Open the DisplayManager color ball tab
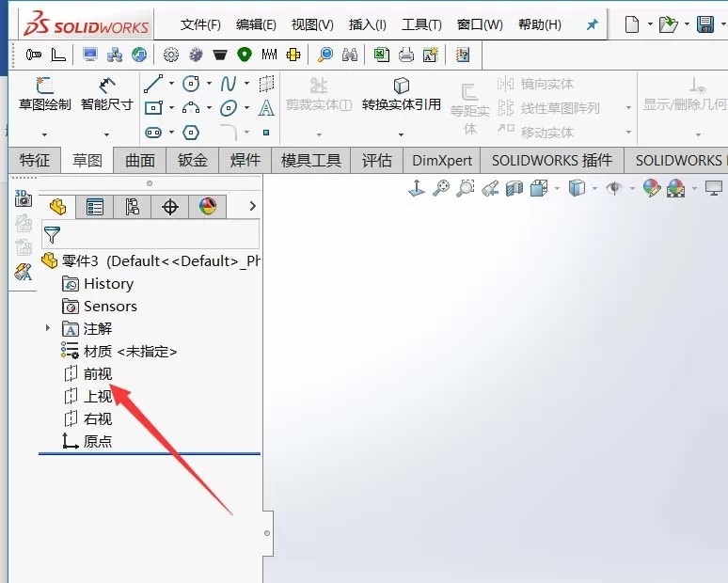The image size is (728, 583). 208,207
